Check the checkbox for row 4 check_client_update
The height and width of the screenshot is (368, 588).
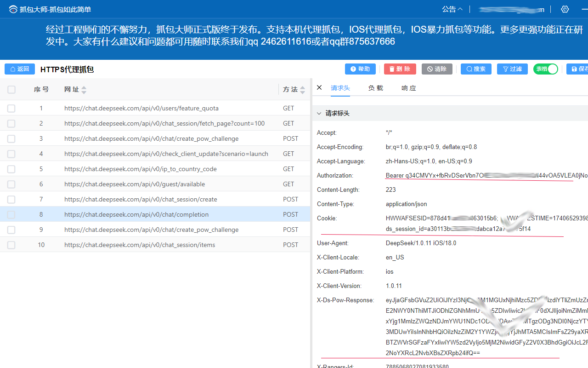pyautogui.click(x=11, y=154)
